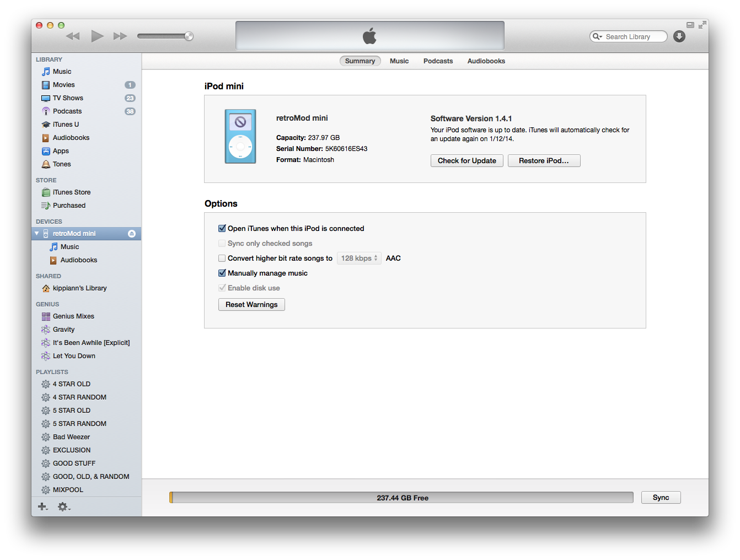
Task: Adjust the volume slider knob
Action: [x=189, y=36]
